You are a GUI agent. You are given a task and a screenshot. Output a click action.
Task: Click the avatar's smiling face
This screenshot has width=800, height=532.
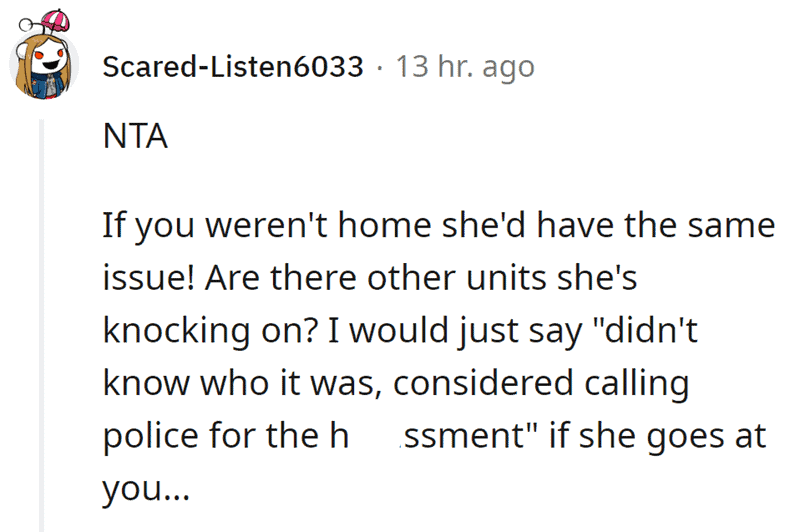[48, 60]
